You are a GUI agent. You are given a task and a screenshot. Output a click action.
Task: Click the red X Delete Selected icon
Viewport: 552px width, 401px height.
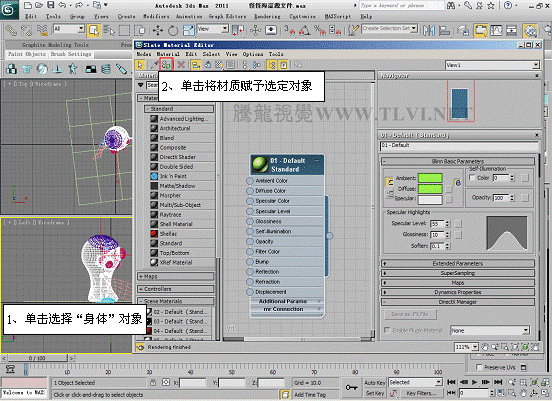click(x=181, y=64)
